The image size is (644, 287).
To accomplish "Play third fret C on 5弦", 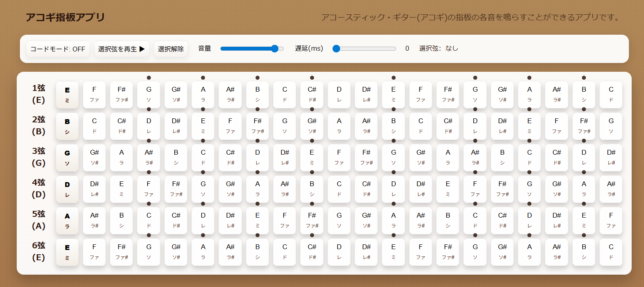I will 149,221.
